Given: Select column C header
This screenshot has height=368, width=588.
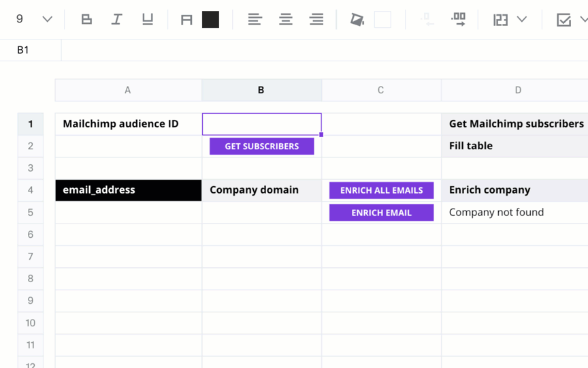Looking at the screenshot, I should (381, 90).
